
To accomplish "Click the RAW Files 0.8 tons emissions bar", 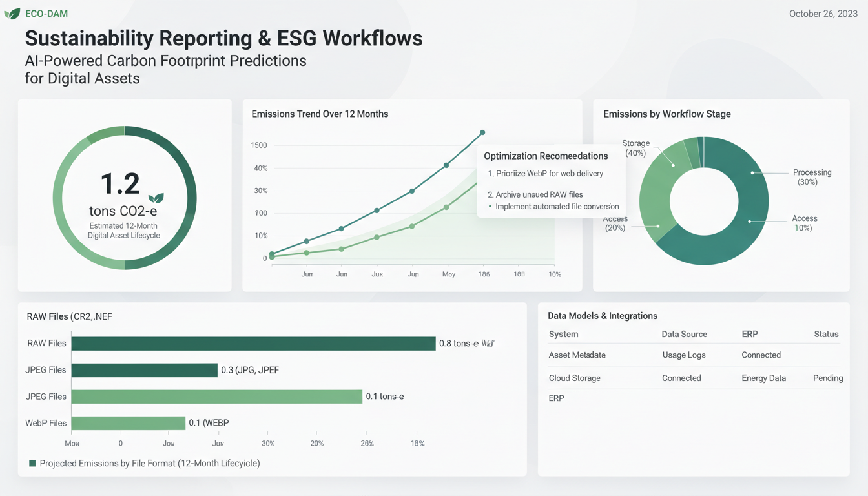I will tap(254, 343).
